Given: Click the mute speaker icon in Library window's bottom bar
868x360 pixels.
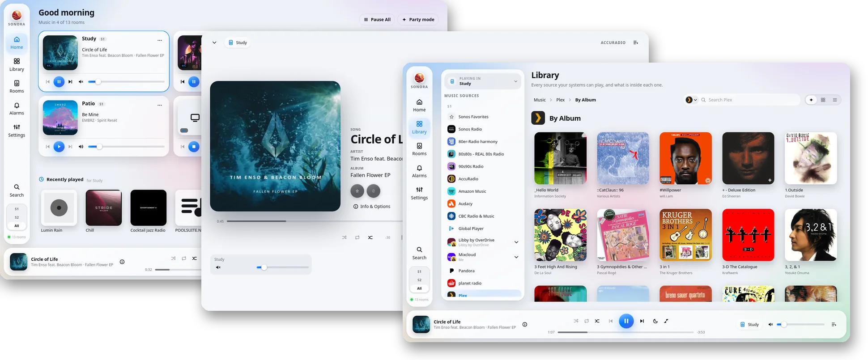Looking at the screenshot, I should point(770,325).
